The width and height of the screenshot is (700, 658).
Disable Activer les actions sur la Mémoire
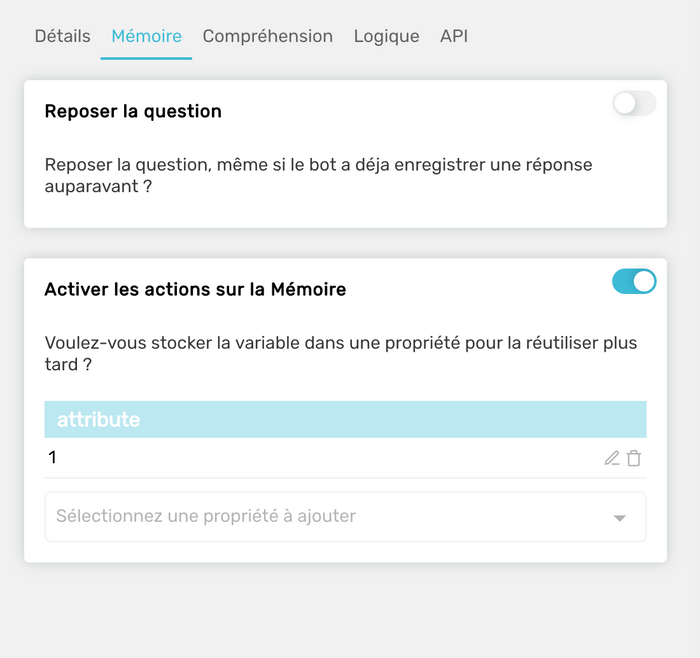click(634, 282)
